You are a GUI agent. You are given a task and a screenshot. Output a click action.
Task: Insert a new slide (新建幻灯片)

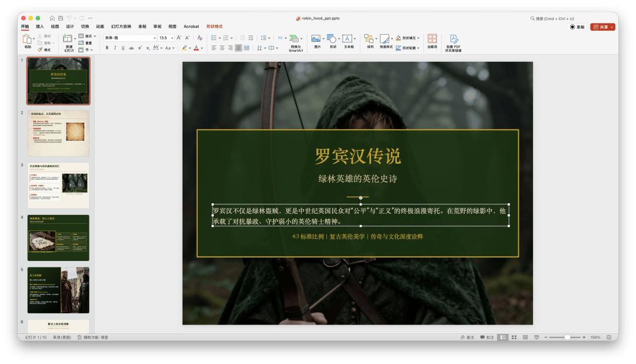coord(69,42)
